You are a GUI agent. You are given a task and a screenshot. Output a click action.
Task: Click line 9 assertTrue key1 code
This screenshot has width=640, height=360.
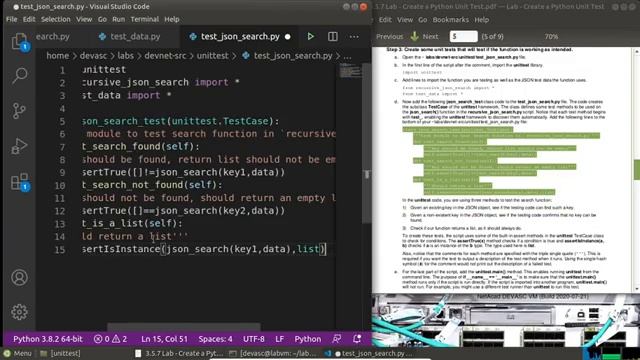tap(183, 172)
